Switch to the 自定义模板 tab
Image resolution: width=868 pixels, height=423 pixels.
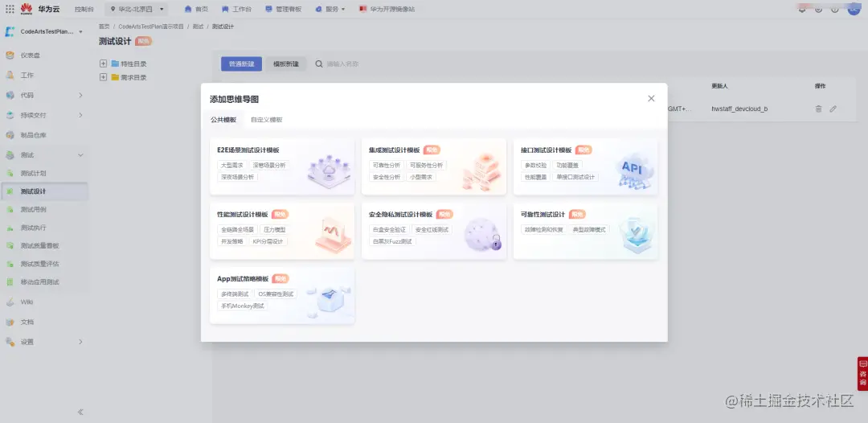point(266,120)
